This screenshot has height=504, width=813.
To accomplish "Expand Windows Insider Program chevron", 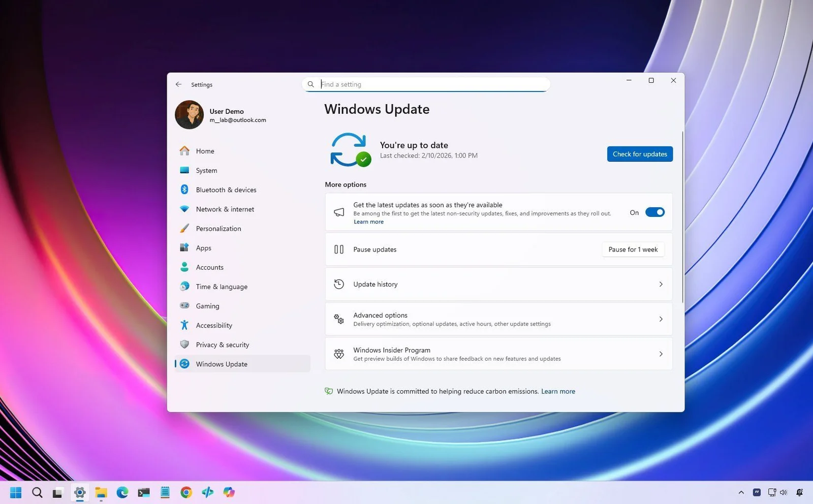I will [x=661, y=354].
